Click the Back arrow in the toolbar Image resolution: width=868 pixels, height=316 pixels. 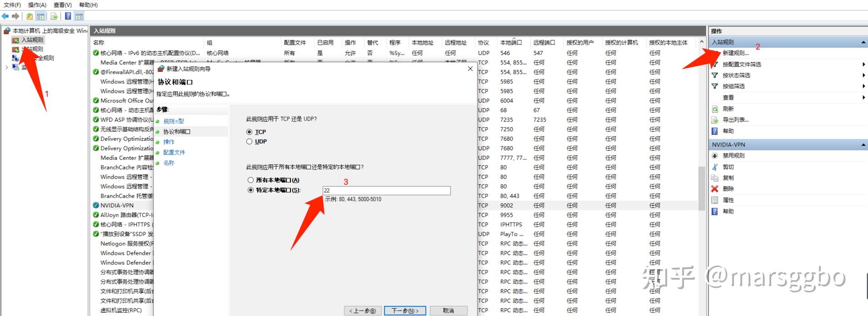pyautogui.click(x=5, y=16)
